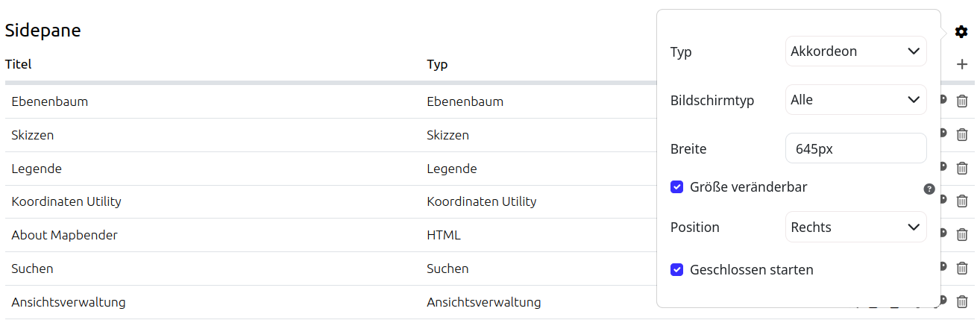Image resolution: width=980 pixels, height=320 pixels.
Task: Open the Typ dropdown showing Akkordeon
Action: click(x=855, y=51)
